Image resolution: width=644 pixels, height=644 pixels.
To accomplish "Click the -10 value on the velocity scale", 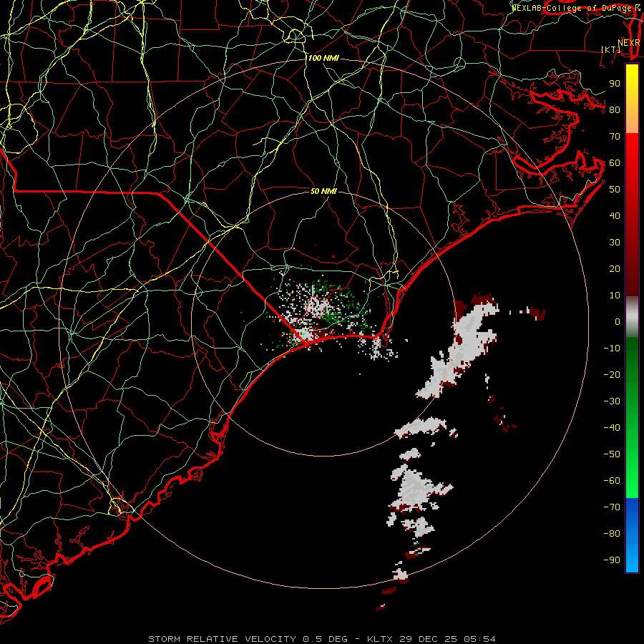I will [612, 348].
